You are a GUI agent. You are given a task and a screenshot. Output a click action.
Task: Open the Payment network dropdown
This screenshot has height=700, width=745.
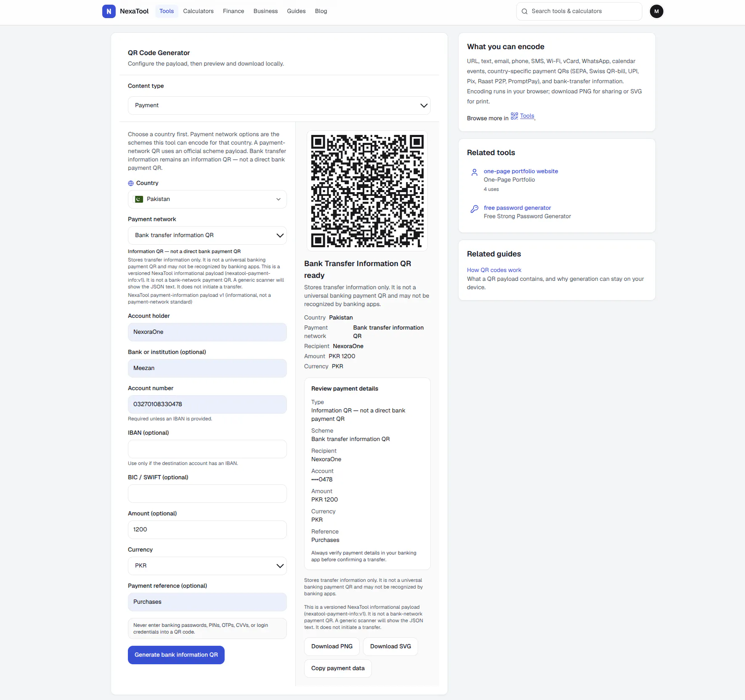click(207, 235)
